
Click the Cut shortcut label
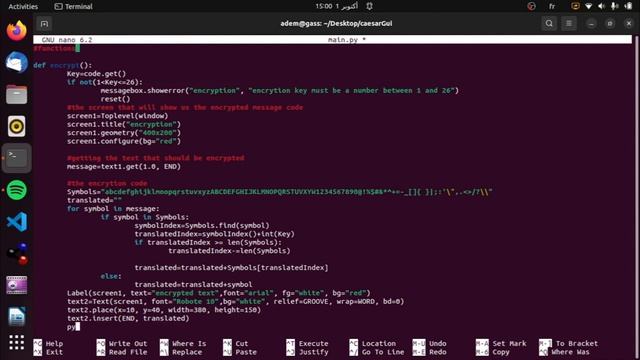[x=242, y=344]
